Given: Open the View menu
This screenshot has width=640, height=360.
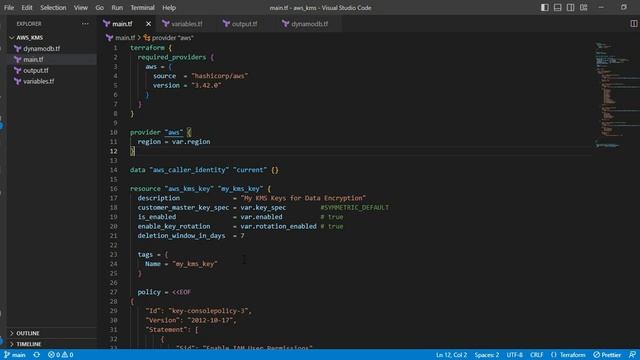Looking at the screenshot, I should pos(80,8).
